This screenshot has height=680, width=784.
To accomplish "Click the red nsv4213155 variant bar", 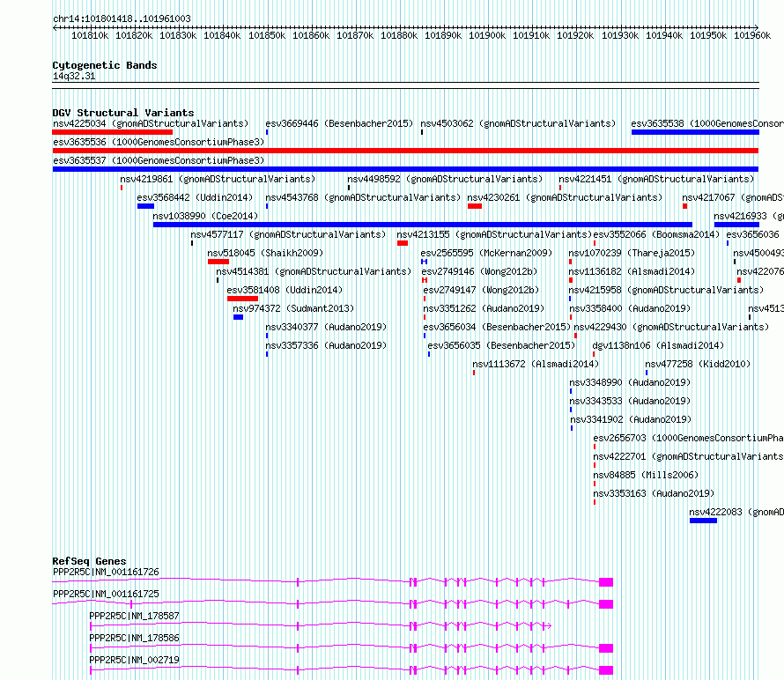I will tap(403, 243).
